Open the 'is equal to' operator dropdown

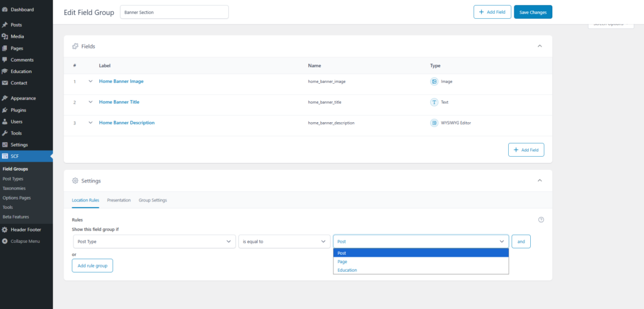(284, 241)
